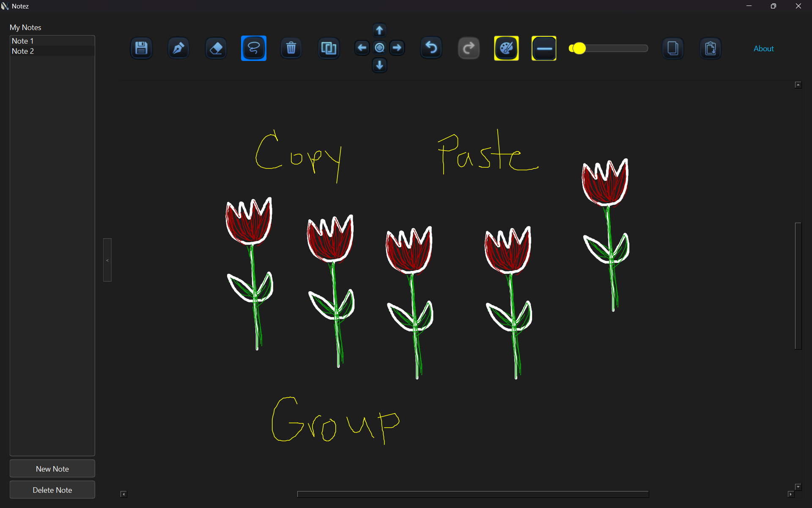Screen dimensions: 812x508
Task: Adjust the pen thickness slider
Action: [x=579, y=48]
